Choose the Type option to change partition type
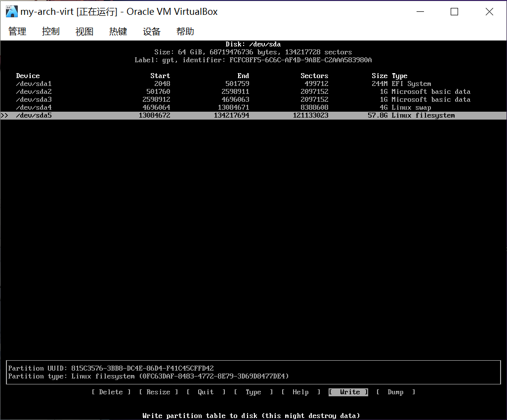507x420 pixels. click(x=253, y=392)
